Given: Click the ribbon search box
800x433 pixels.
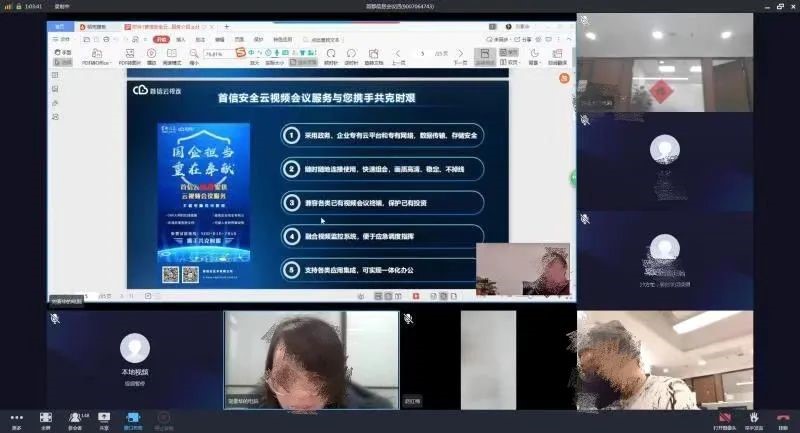Looking at the screenshot, I should pos(323,39).
